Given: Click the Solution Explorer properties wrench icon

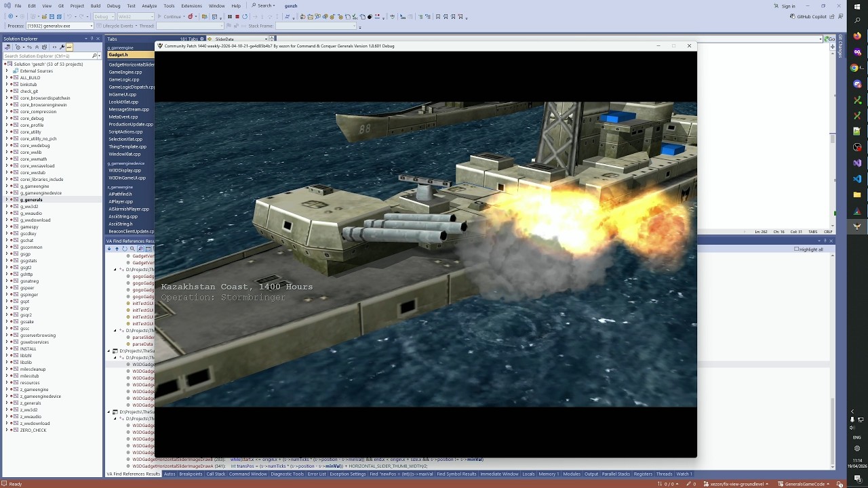Looking at the screenshot, I should click(x=62, y=47).
